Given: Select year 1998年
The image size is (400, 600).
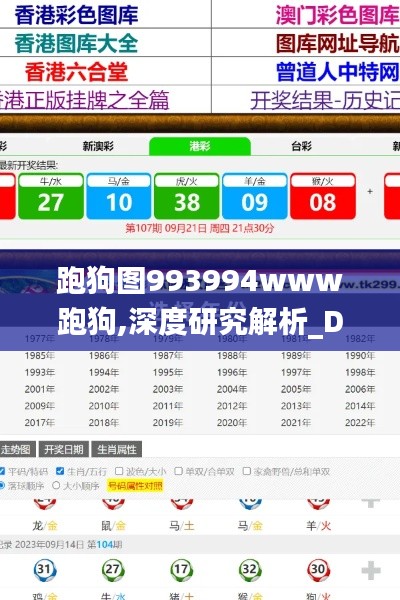Looking at the screenshot, I should (360, 372).
